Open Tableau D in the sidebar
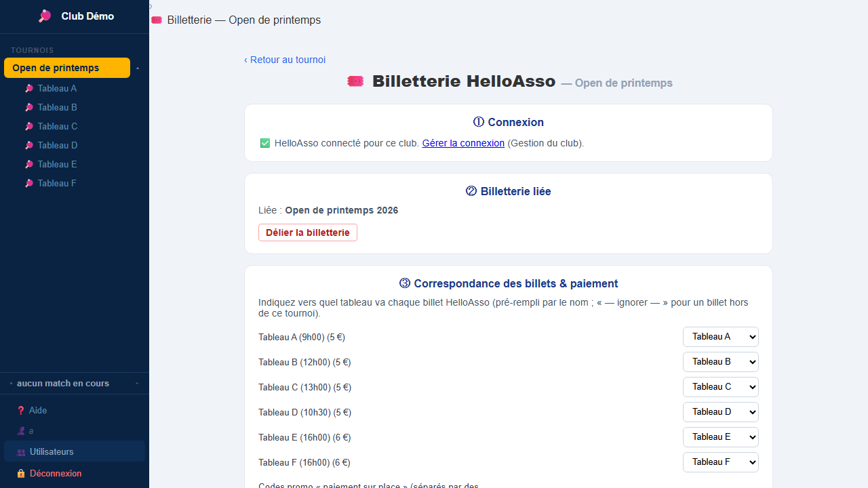The width and height of the screenshot is (868, 488). pyautogui.click(x=57, y=145)
